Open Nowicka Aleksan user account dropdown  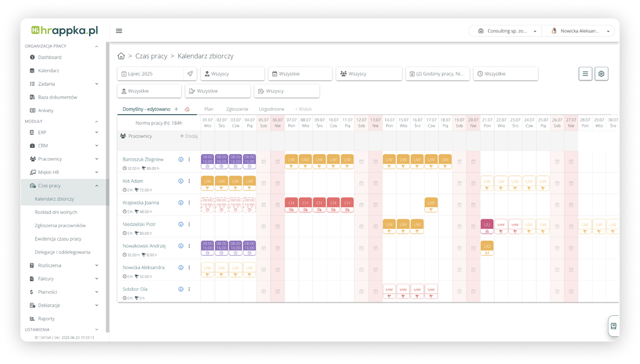(580, 31)
